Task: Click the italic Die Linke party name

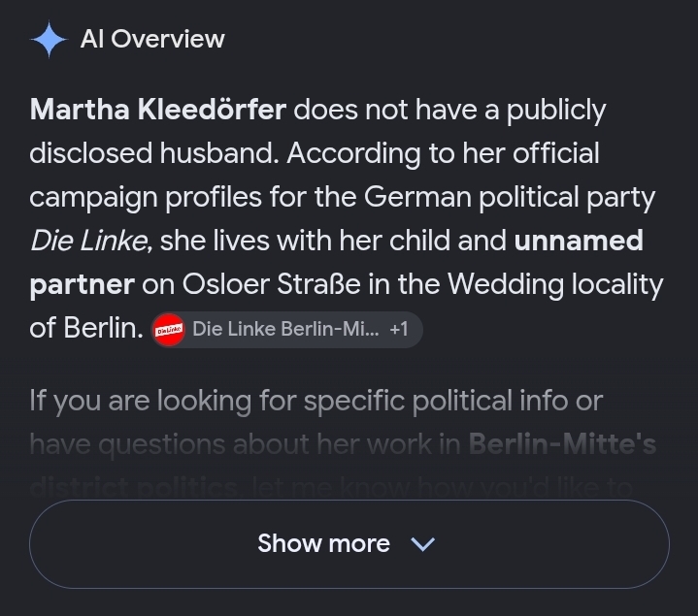Action: point(88,241)
